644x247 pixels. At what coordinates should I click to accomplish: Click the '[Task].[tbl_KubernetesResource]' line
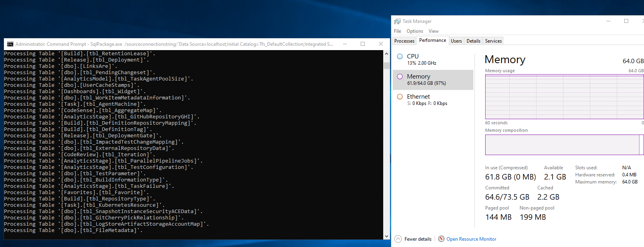[x=84, y=205]
